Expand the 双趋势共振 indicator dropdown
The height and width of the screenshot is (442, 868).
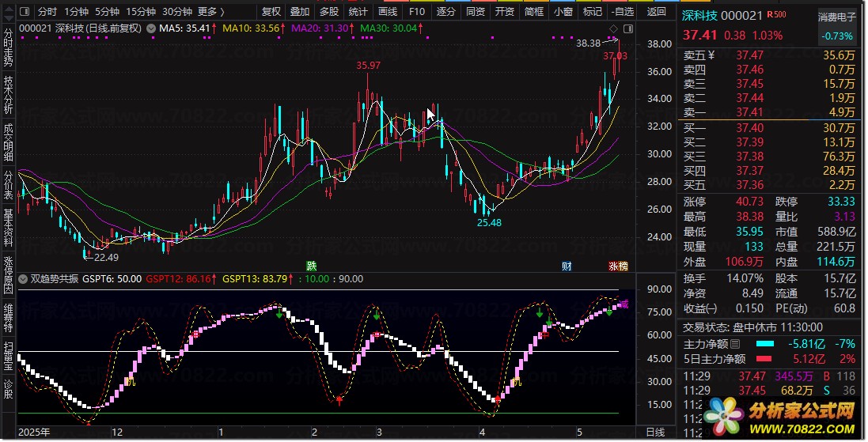pos(23,279)
